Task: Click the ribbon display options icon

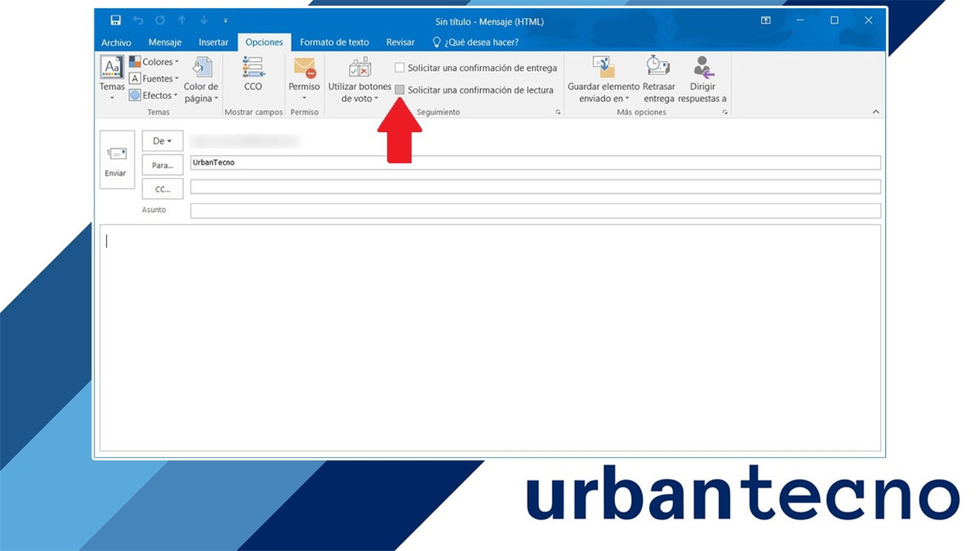Action: [x=766, y=20]
